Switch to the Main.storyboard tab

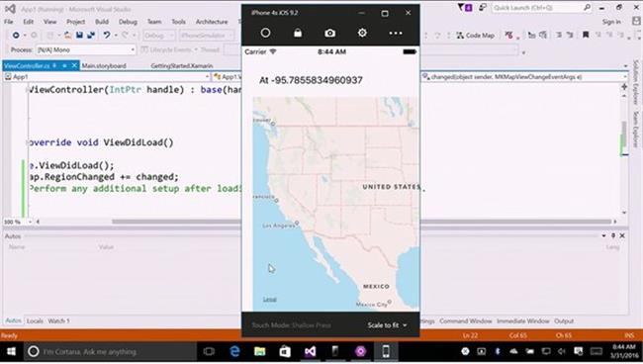point(104,65)
